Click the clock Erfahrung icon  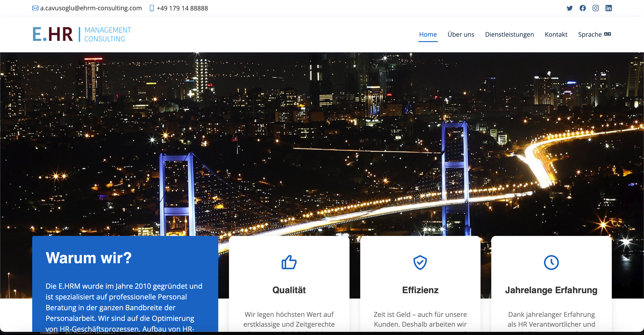pos(551,262)
